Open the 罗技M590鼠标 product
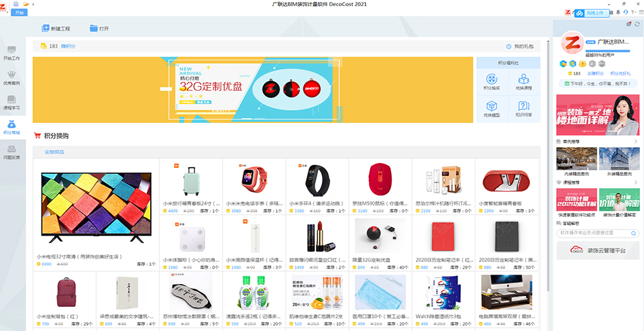This screenshot has height=331, width=644. point(381,186)
